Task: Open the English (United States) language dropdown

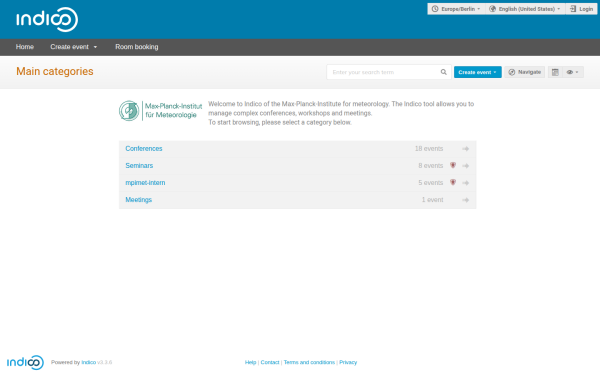Action: click(x=525, y=9)
